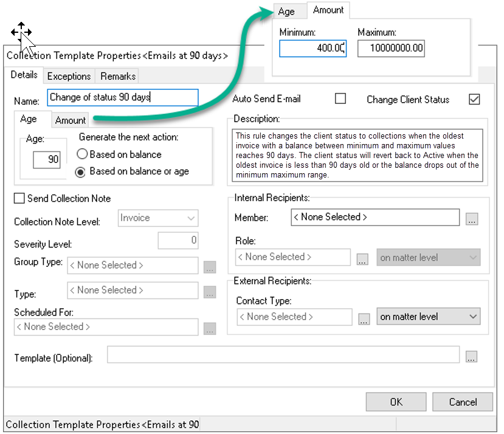The width and height of the screenshot is (504, 434).
Task: Select the Member recipient field
Action: (x=375, y=218)
